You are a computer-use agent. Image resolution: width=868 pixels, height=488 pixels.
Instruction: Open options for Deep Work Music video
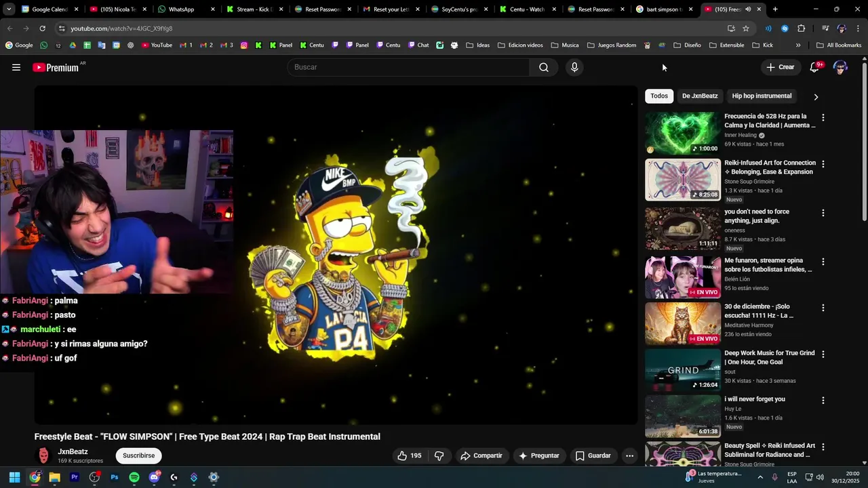[823, 354]
